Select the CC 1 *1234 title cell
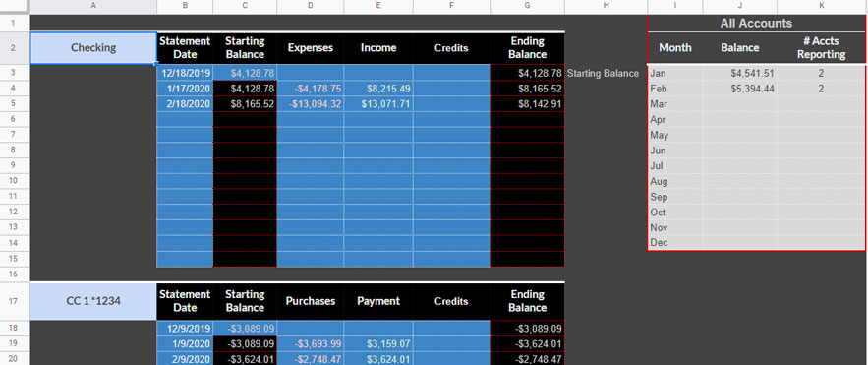 [93, 301]
